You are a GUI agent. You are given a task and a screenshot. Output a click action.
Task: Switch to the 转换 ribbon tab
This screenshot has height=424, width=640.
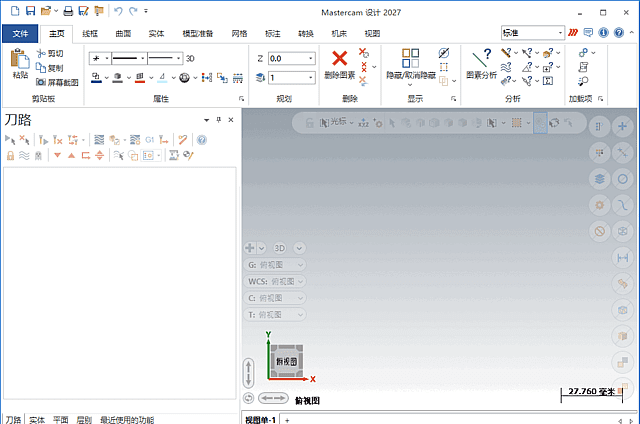tap(306, 33)
